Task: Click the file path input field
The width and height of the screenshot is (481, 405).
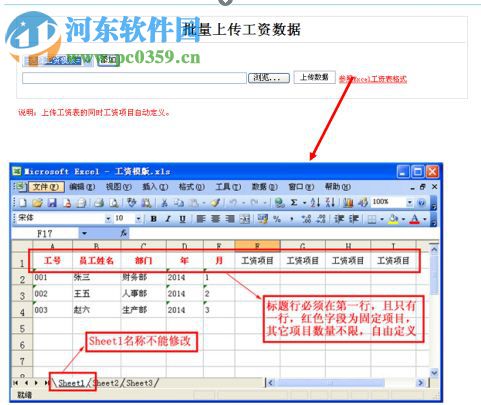Action: pyautogui.click(x=134, y=78)
